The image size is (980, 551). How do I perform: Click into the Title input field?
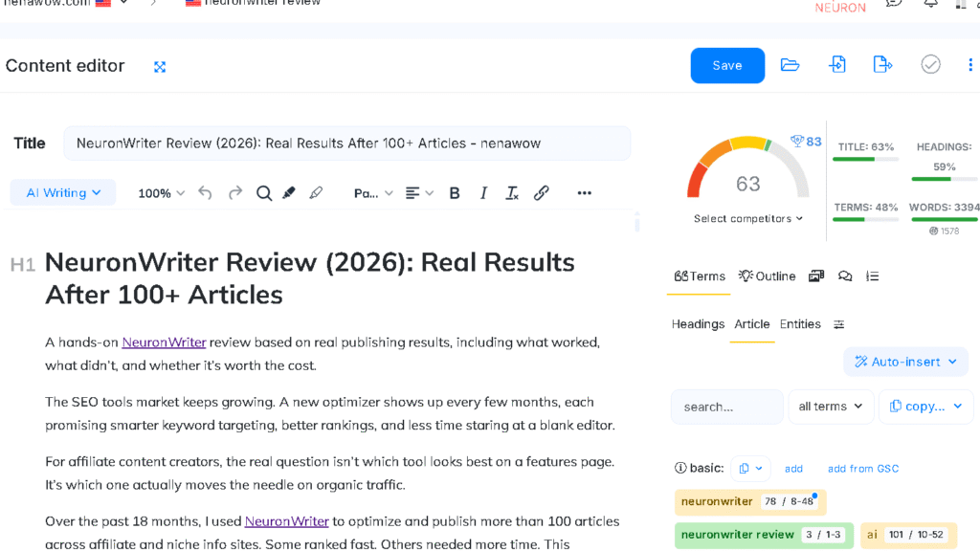pyautogui.click(x=346, y=143)
